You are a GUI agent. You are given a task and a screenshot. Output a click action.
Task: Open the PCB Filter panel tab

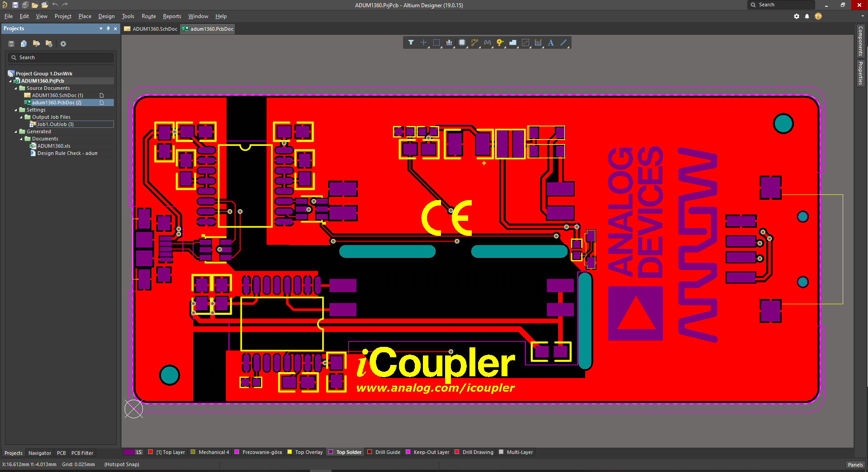82,453
